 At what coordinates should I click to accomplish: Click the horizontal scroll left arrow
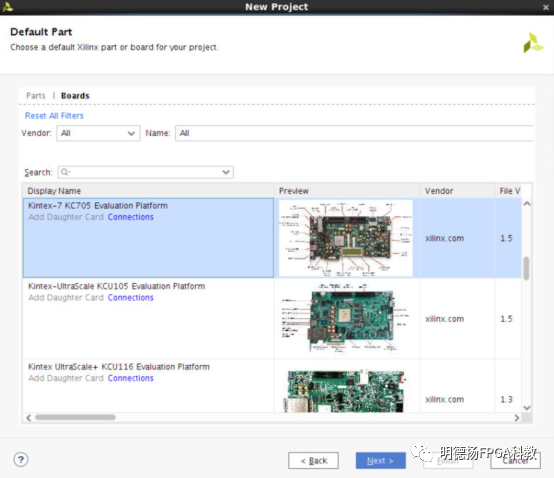(x=29, y=418)
